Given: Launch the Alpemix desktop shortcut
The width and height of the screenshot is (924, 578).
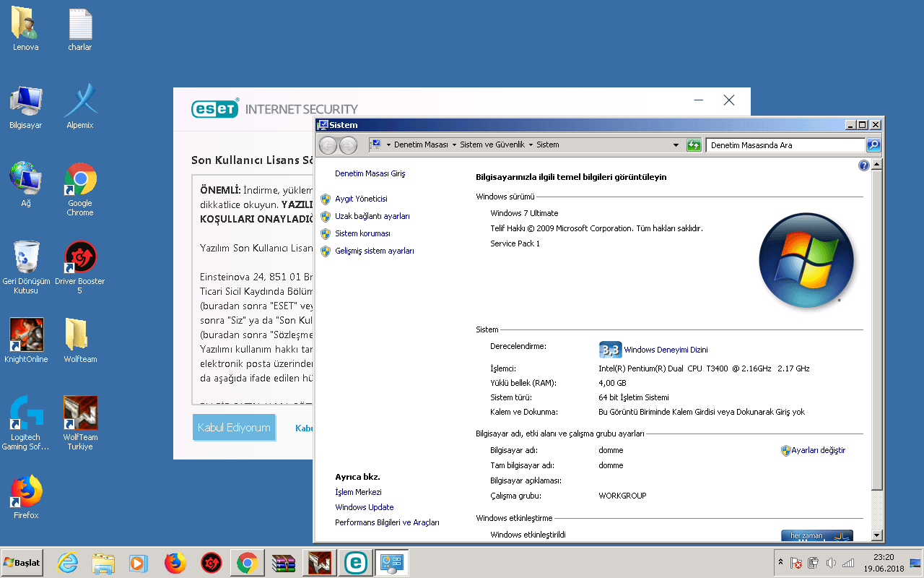Looking at the screenshot, I should (80, 107).
